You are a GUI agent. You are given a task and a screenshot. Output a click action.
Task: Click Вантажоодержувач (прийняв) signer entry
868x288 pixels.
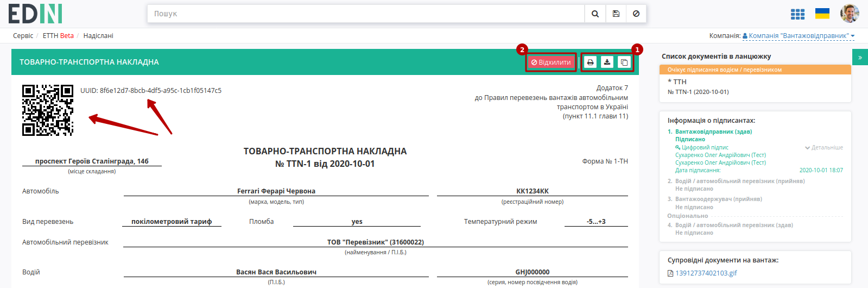(719, 199)
